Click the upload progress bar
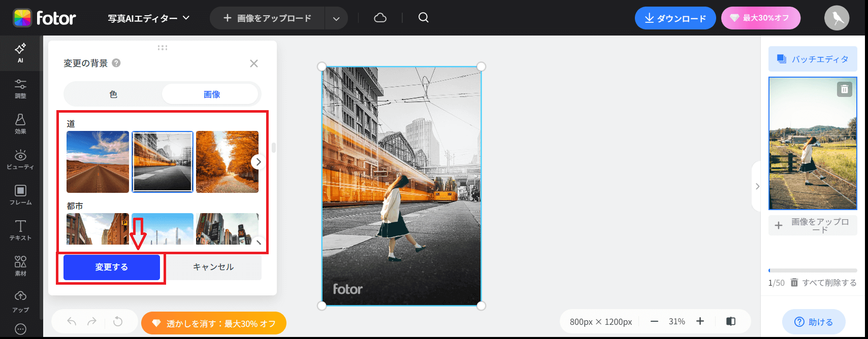Screen dimensions: 868x339 pos(813,270)
